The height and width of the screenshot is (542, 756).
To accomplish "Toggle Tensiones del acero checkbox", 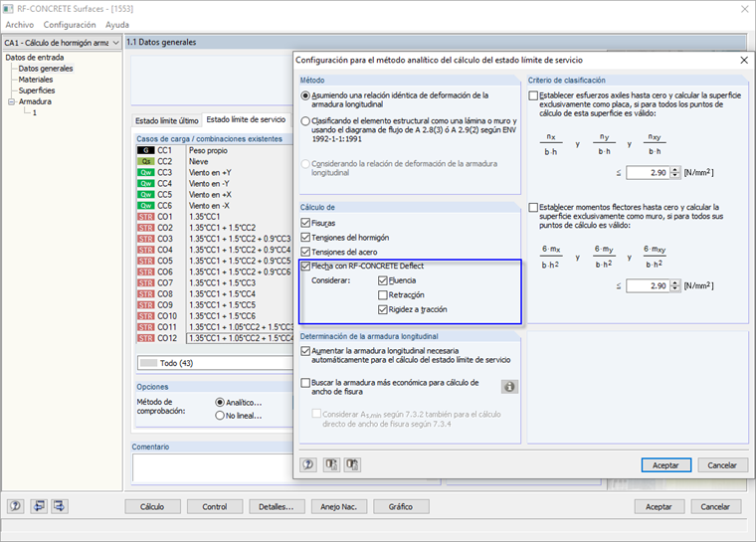I will click(305, 252).
